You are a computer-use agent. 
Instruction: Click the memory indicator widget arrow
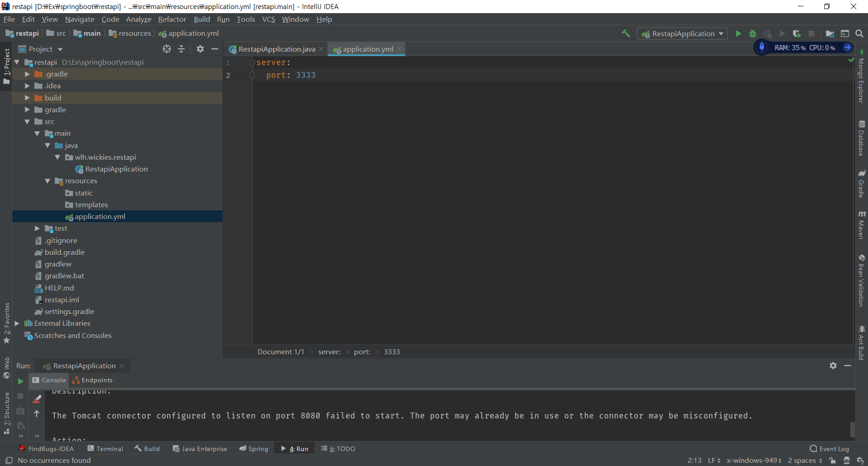pos(848,48)
